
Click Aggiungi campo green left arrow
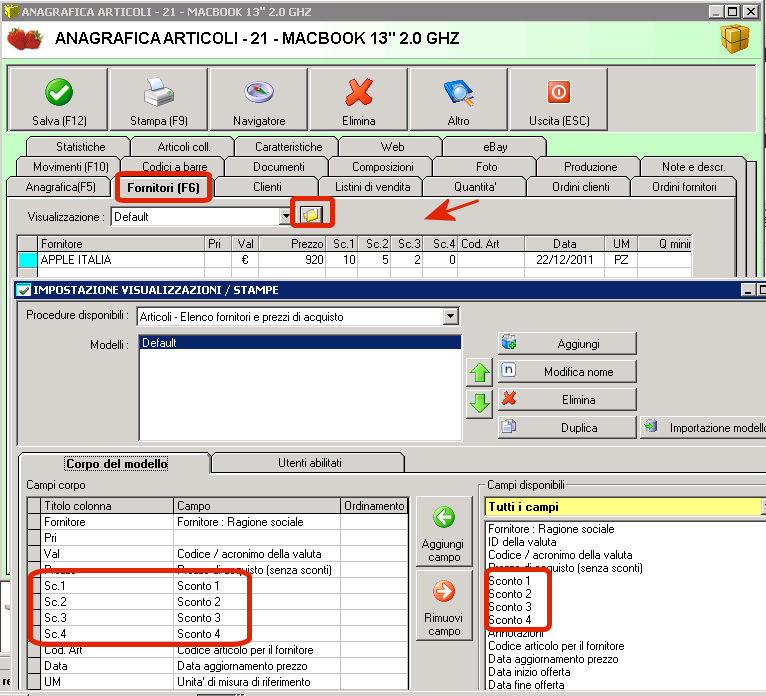(444, 531)
